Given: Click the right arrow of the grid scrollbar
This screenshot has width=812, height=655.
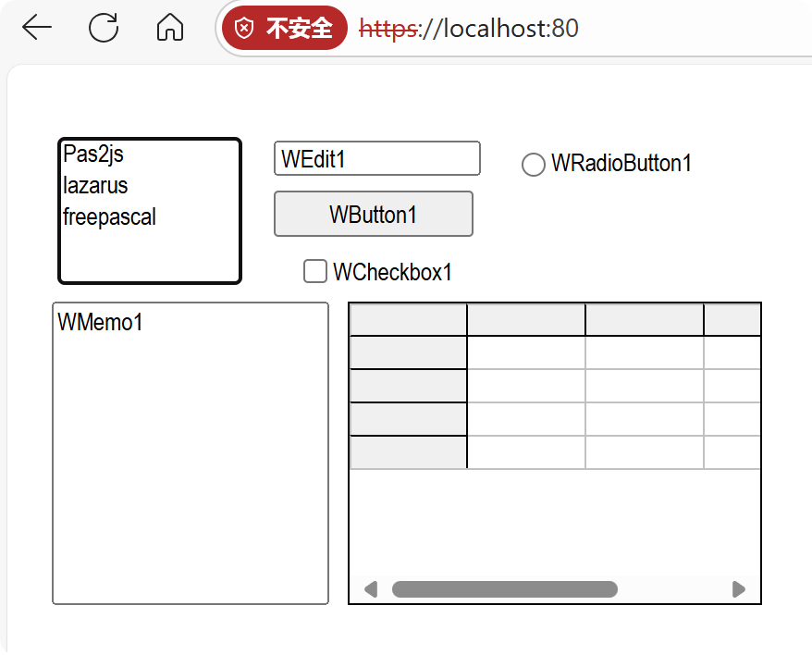Looking at the screenshot, I should click(738, 588).
